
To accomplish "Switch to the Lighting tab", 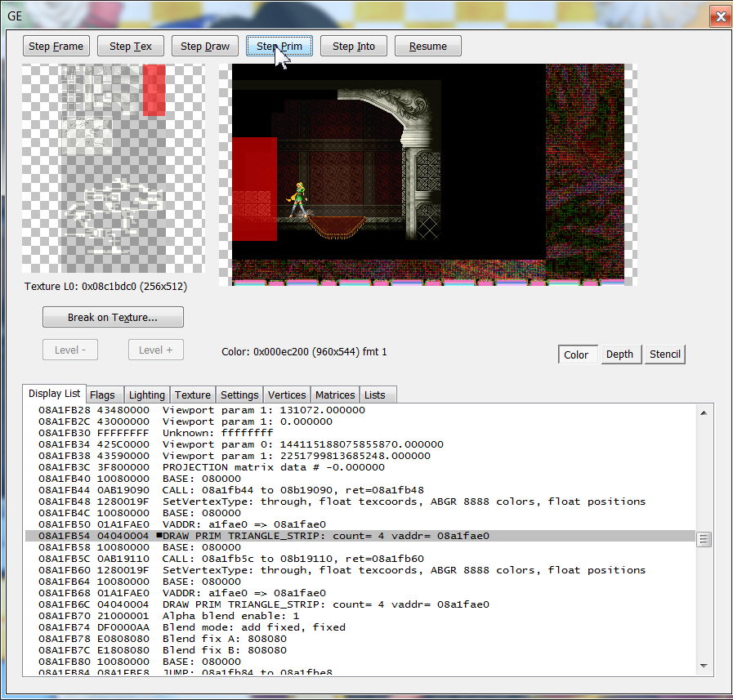I will coord(147,395).
